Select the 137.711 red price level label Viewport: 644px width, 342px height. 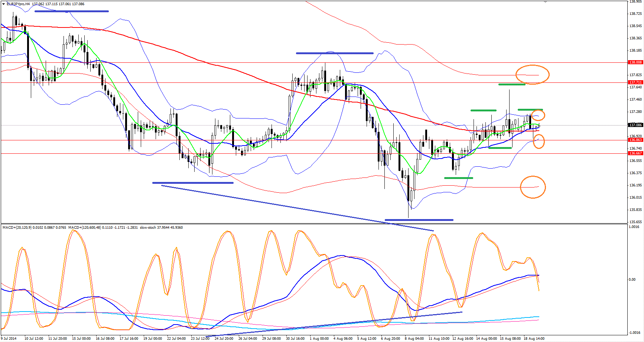click(635, 82)
